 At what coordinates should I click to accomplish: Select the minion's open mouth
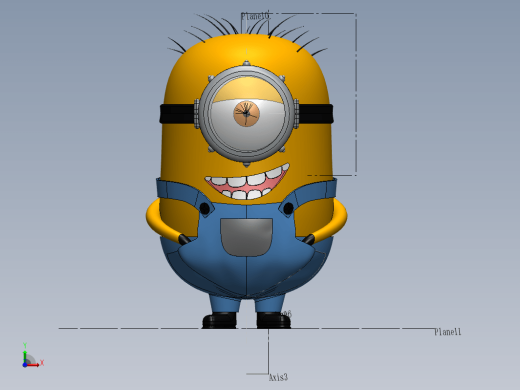(247, 182)
